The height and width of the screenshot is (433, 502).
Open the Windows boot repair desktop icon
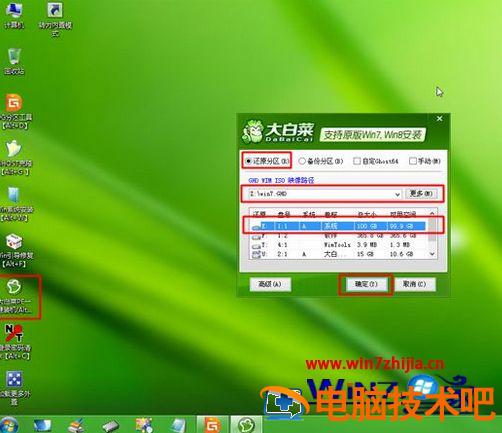15,250
